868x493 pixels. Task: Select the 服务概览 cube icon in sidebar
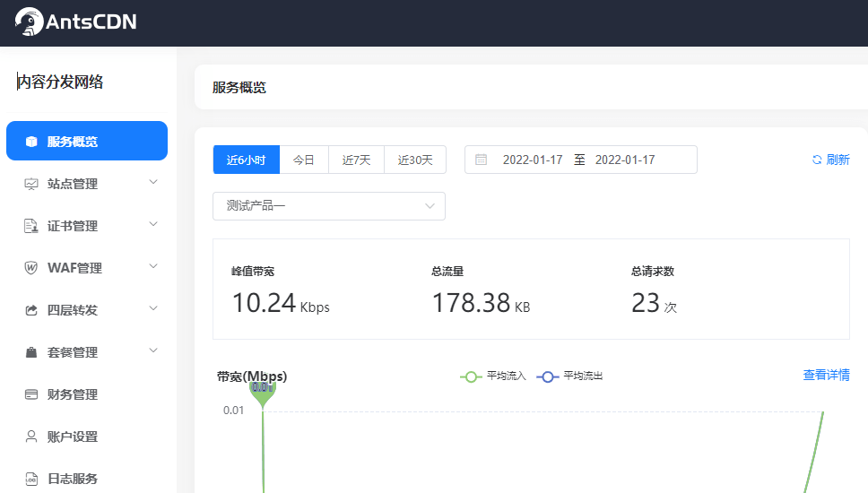click(31, 142)
